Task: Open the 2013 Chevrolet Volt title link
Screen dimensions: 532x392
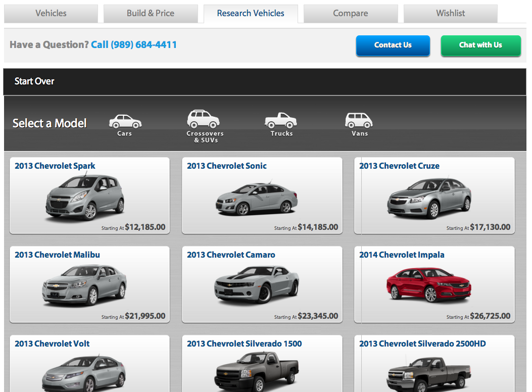Action: pyautogui.click(x=52, y=344)
